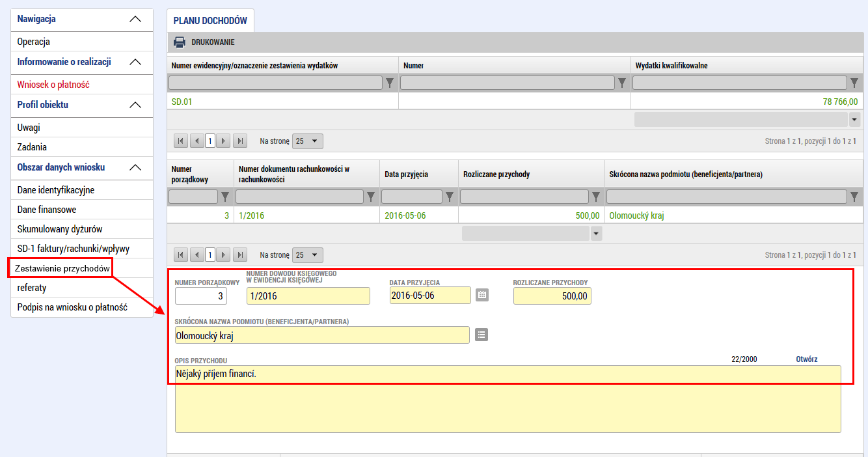
Task: Open SD-1 faktury/rachunki/wpływy menu item
Action: point(82,249)
